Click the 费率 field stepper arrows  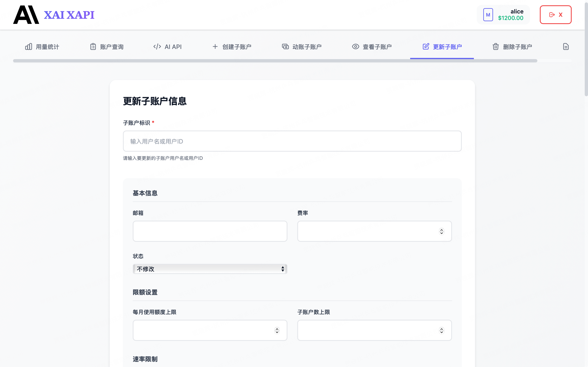pos(441,231)
